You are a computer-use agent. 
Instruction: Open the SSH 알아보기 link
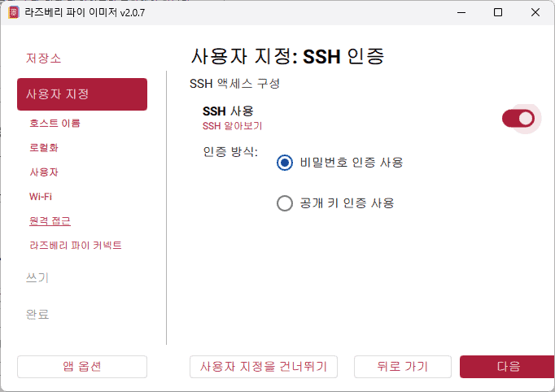pyautogui.click(x=232, y=126)
